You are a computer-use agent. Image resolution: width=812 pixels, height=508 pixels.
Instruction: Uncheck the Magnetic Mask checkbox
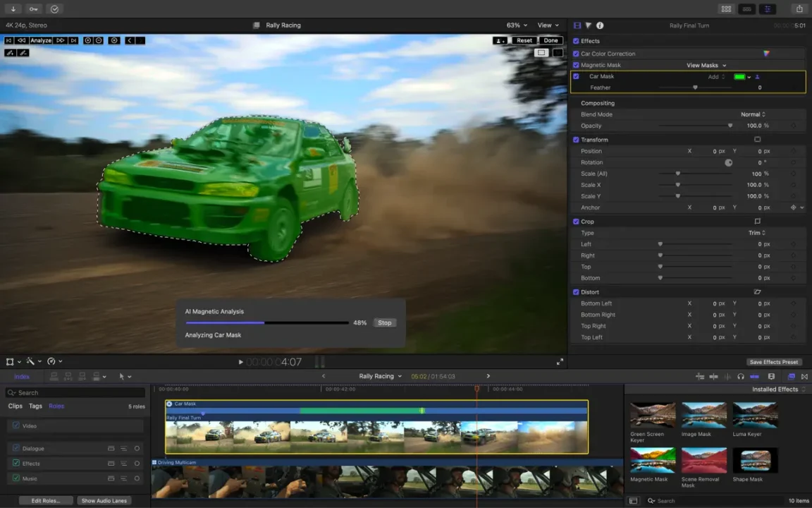[576, 65]
